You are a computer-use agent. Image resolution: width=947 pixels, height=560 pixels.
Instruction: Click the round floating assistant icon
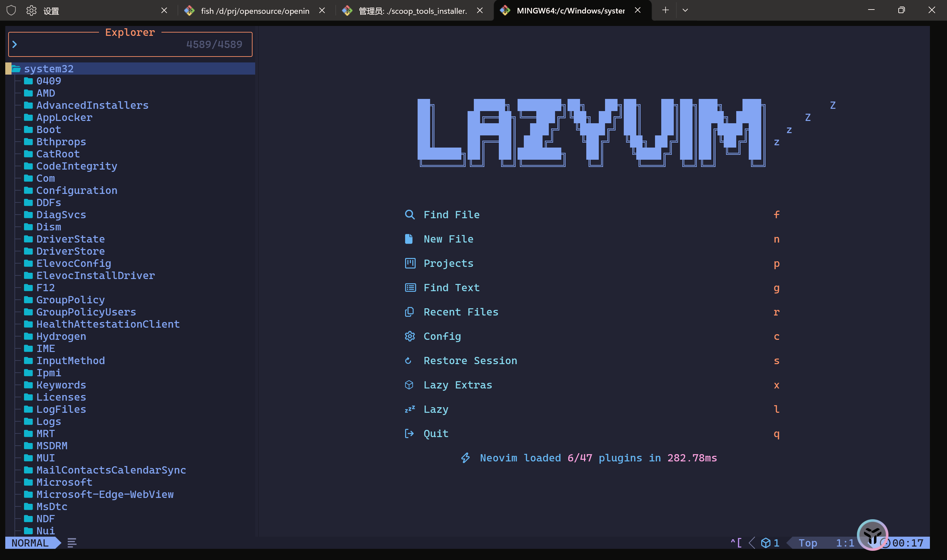coord(872,535)
